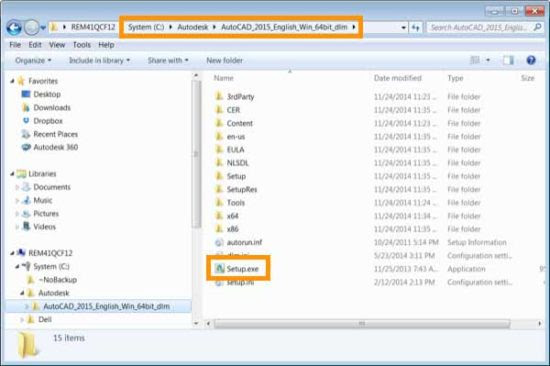Select the SetupRes folder
This screenshot has height=366, width=550.
[242, 190]
